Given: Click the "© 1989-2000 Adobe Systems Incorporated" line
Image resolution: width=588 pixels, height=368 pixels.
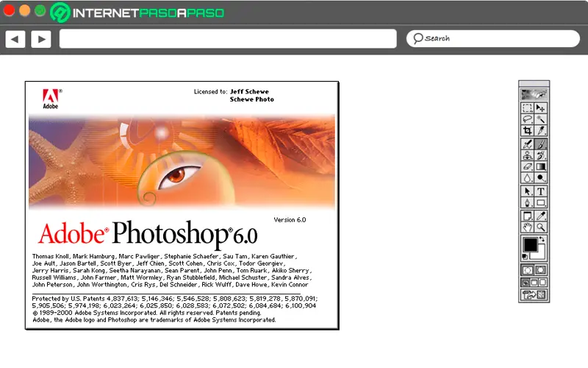Looking at the screenshot, I should (146, 313).
